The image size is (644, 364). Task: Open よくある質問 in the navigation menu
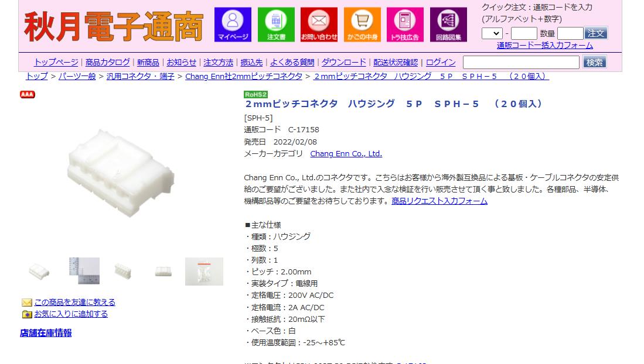(292, 63)
